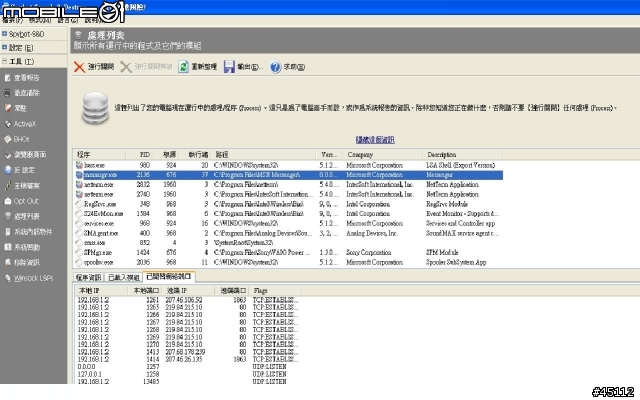This screenshot has height=400, width=640.
Task: Sort by the Flags column header
Action: pos(276,291)
